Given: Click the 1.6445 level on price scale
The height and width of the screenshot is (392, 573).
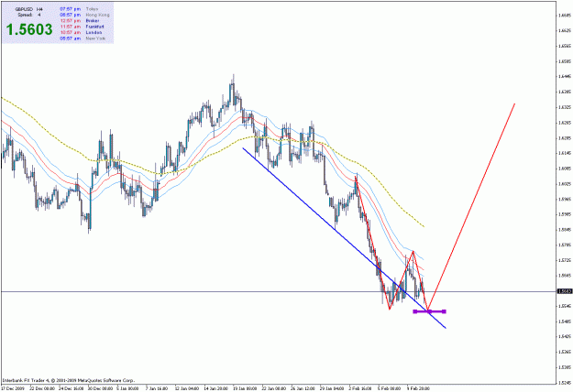Looking at the screenshot, I should (x=564, y=77).
